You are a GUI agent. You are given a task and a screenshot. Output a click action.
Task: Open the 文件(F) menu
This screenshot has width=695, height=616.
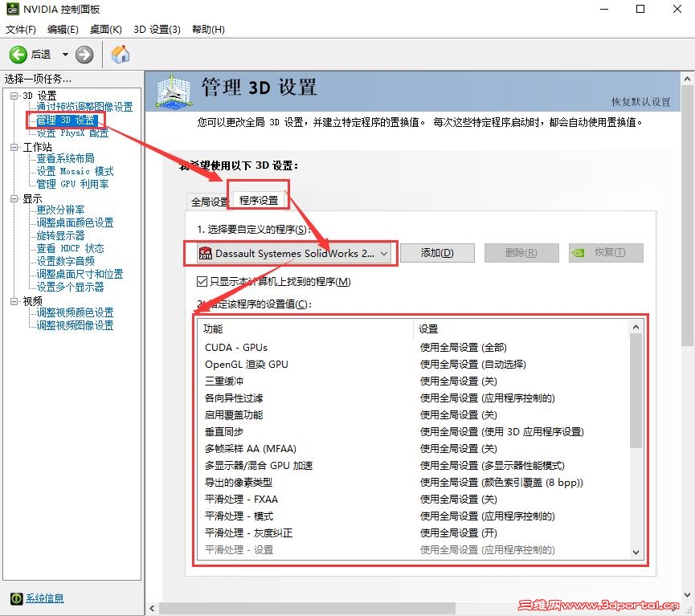(20, 29)
